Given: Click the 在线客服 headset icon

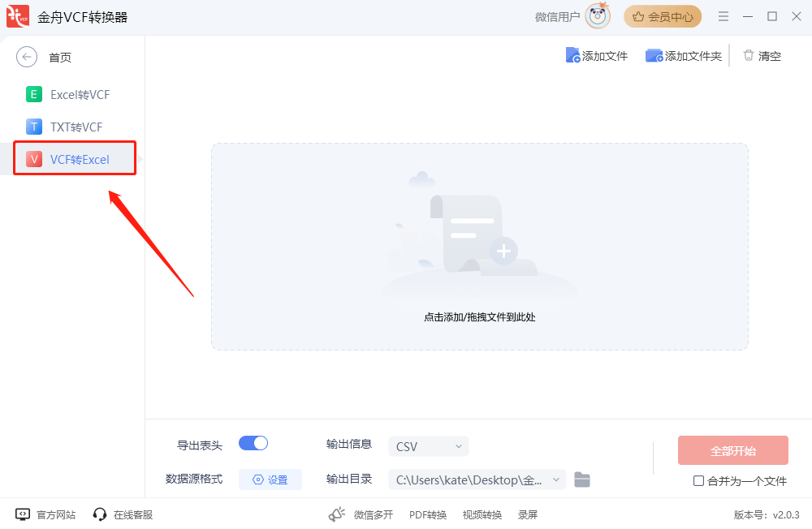Looking at the screenshot, I should [x=100, y=514].
